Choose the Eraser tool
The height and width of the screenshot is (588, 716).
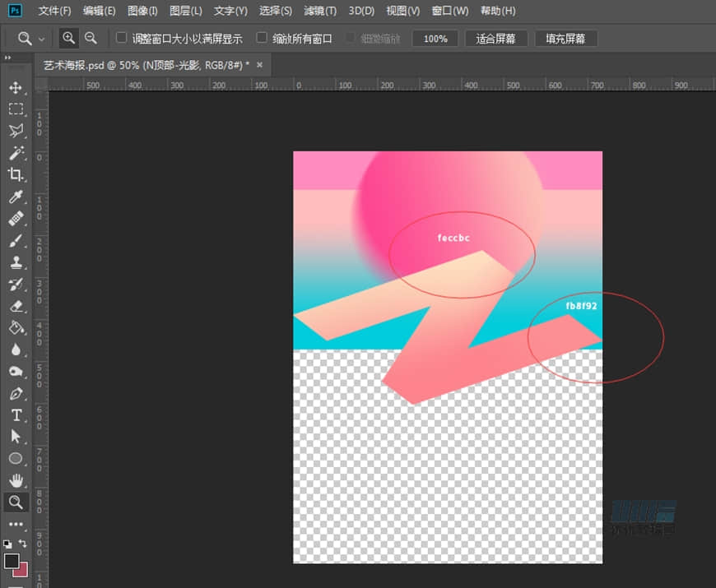pos(16,306)
